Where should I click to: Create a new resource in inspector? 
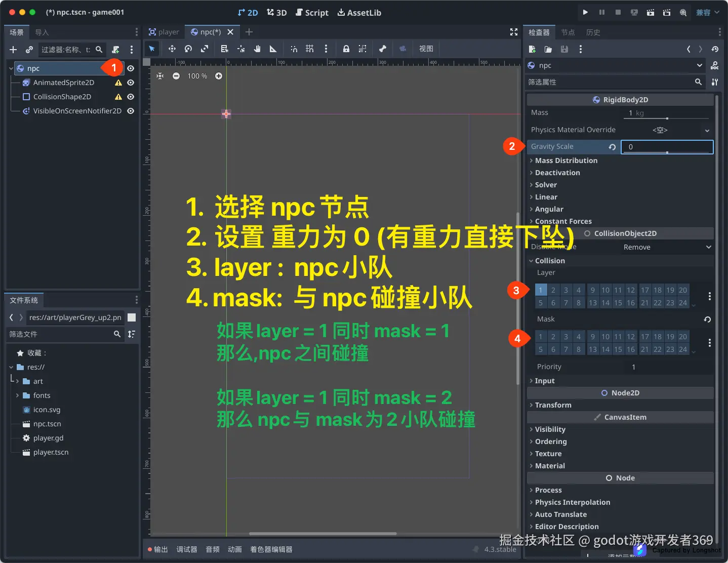tap(532, 49)
